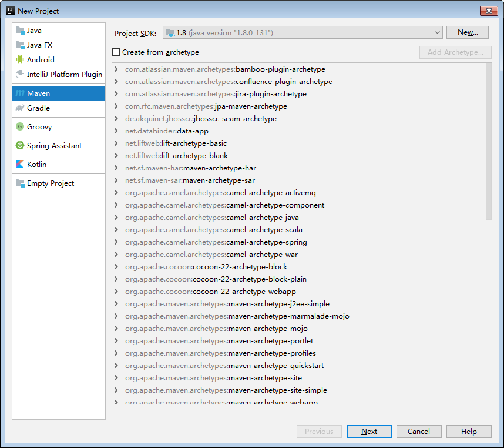
Task: Click the Cancel button
Action: point(419,432)
